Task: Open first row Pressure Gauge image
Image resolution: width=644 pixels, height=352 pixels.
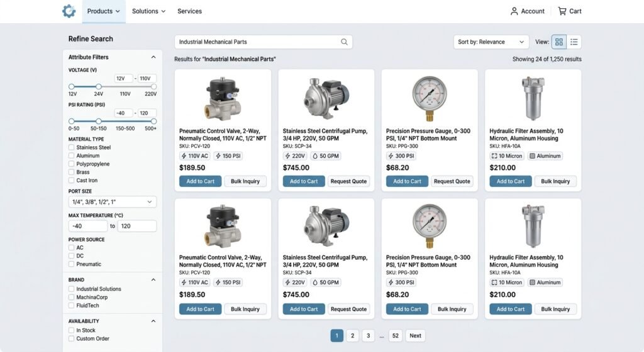Action: 429,99
